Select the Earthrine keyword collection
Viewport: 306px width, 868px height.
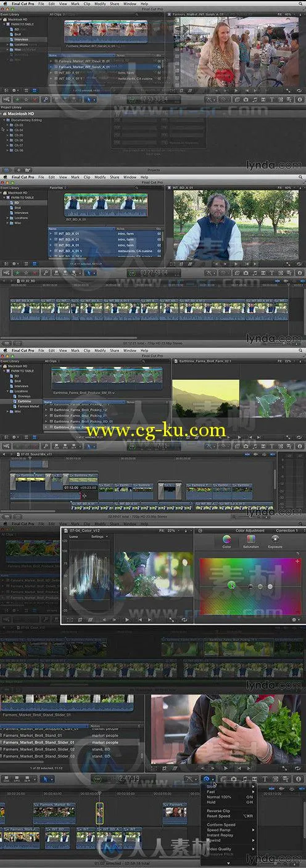coord(25,401)
